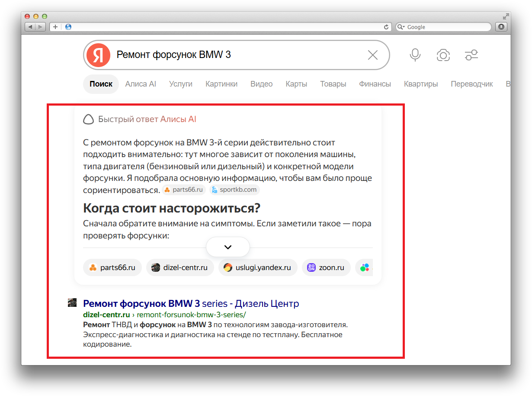Open parts66.ru source chip in bottom row

112,267
